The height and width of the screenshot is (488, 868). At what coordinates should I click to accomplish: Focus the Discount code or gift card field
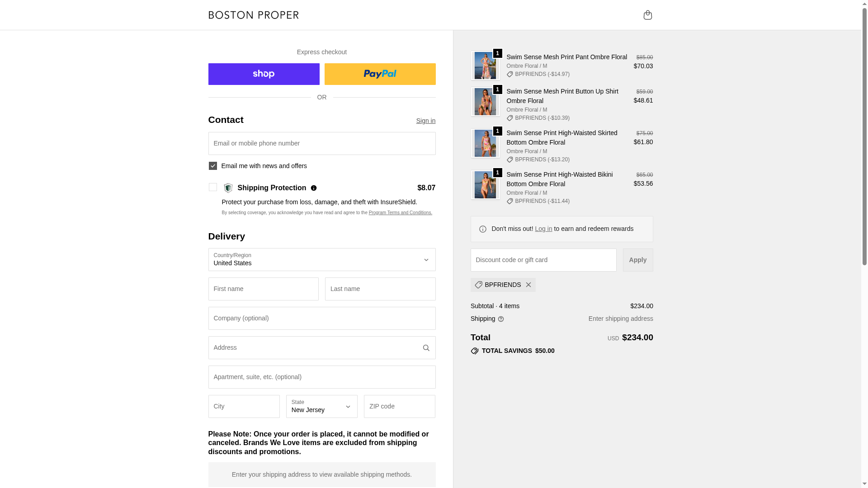(x=543, y=260)
